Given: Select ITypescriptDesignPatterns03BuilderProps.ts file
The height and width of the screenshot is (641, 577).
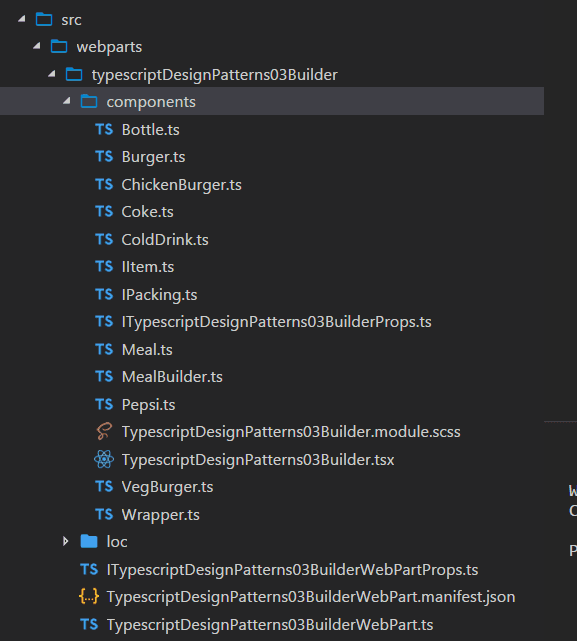Looking at the screenshot, I should (276, 322).
